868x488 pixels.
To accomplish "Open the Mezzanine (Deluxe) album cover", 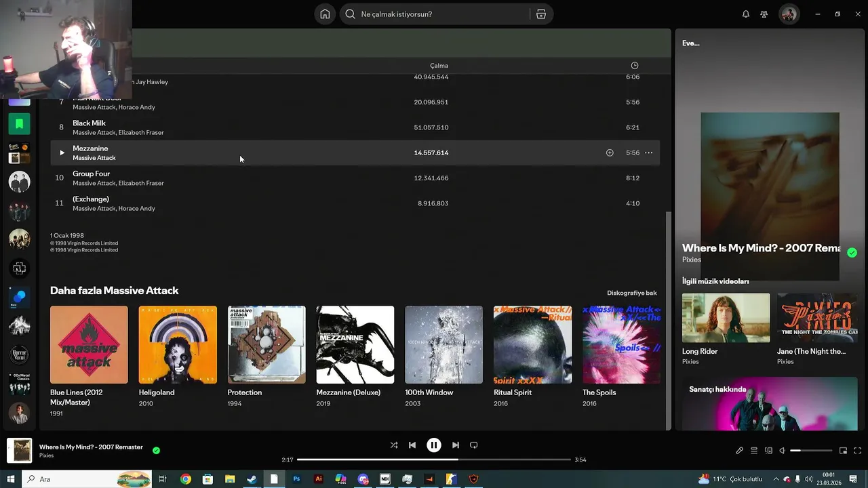I will pos(355,345).
